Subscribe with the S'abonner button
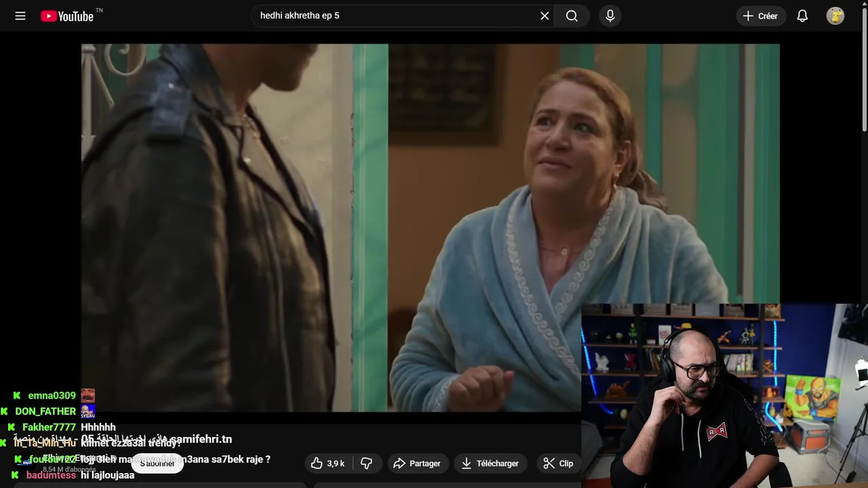 [157, 464]
